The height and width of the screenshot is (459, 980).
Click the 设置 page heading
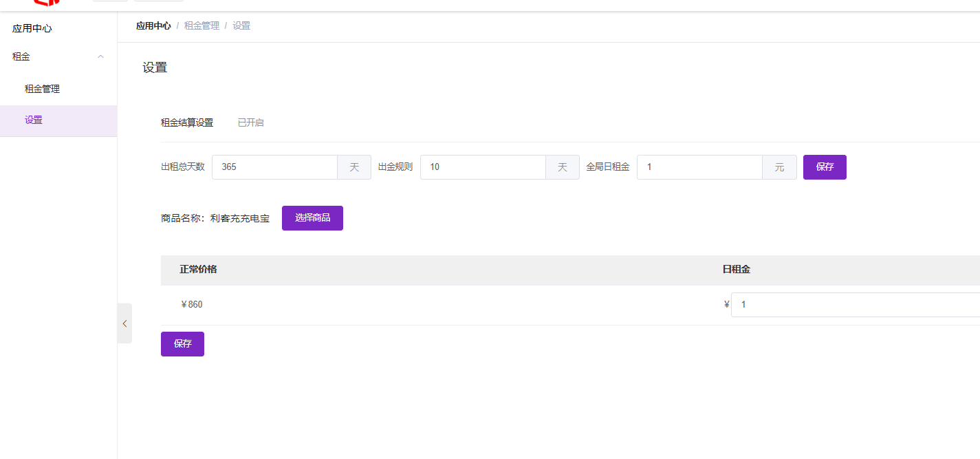[x=155, y=67]
